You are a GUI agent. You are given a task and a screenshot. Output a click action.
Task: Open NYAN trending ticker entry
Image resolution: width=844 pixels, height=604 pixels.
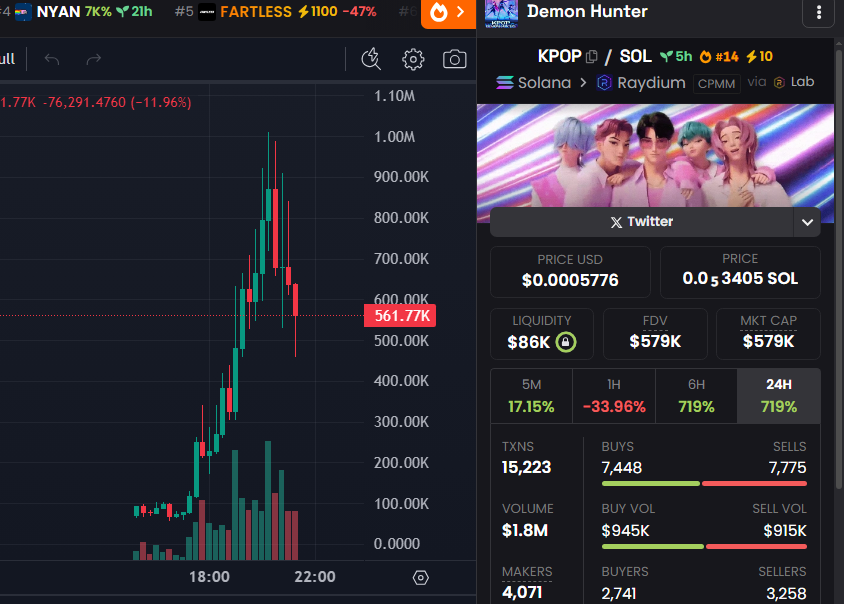pyautogui.click(x=83, y=12)
